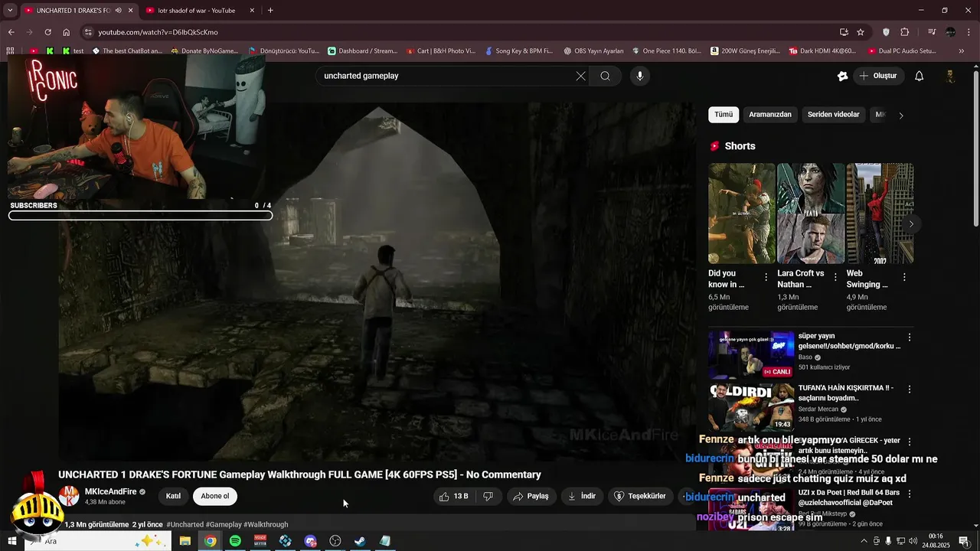
Task: Open the Dashboard / Stream bookmark
Action: [x=362, y=51]
